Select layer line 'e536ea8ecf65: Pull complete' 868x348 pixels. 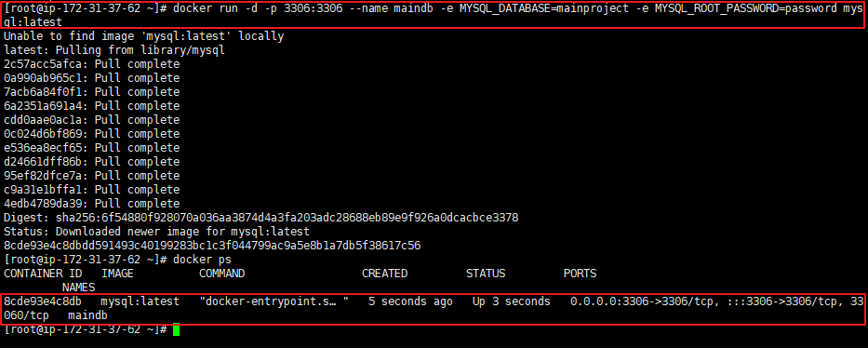pos(91,148)
